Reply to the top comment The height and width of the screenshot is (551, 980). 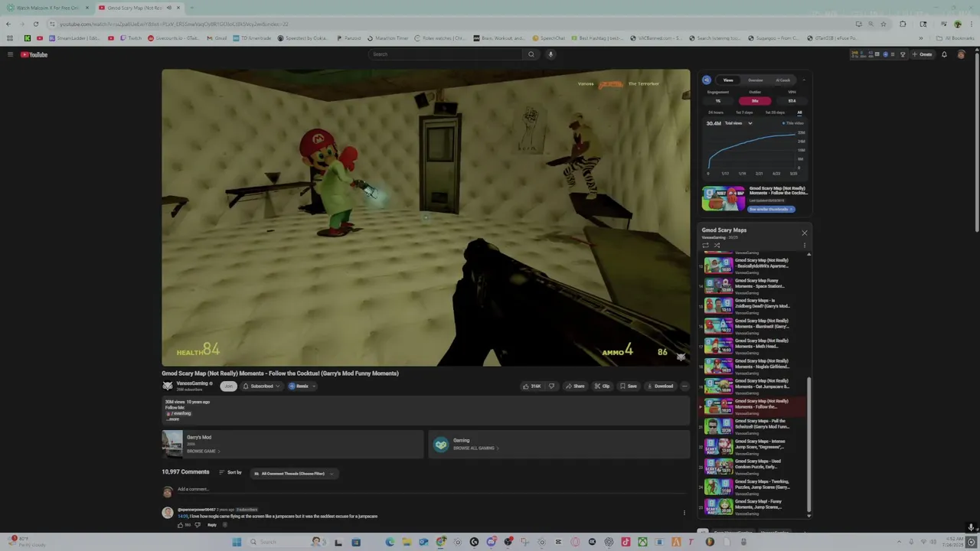212,525
